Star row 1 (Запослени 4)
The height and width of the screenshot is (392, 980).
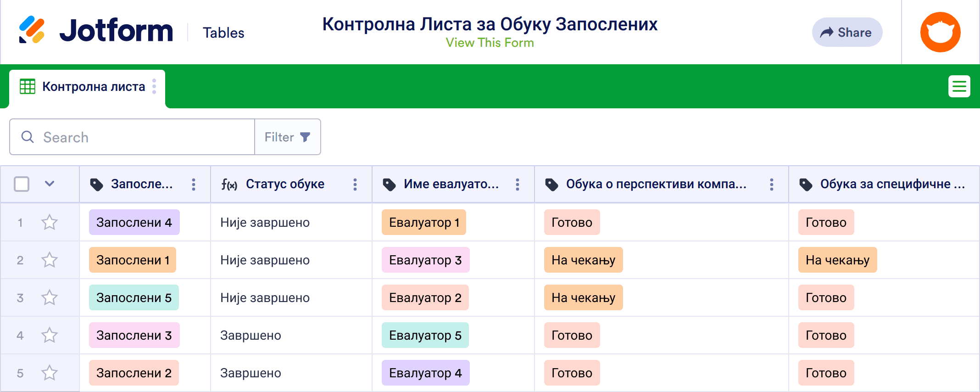pyautogui.click(x=50, y=222)
